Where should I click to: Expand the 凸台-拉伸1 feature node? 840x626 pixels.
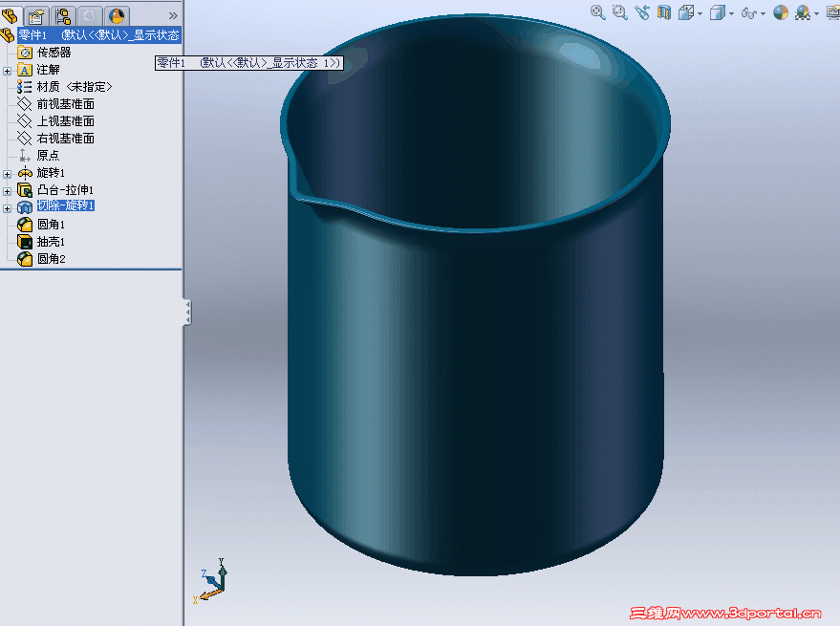coord(8,190)
